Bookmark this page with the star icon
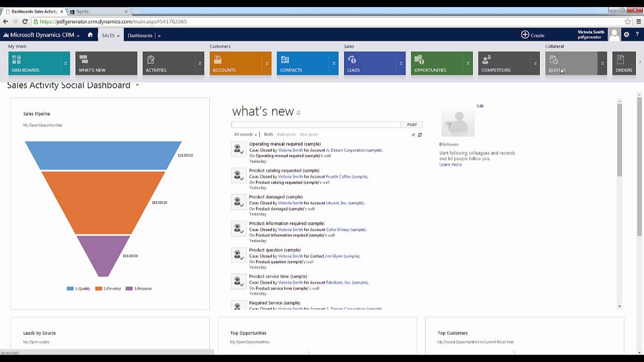The width and height of the screenshot is (644, 362). pos(628,22)
